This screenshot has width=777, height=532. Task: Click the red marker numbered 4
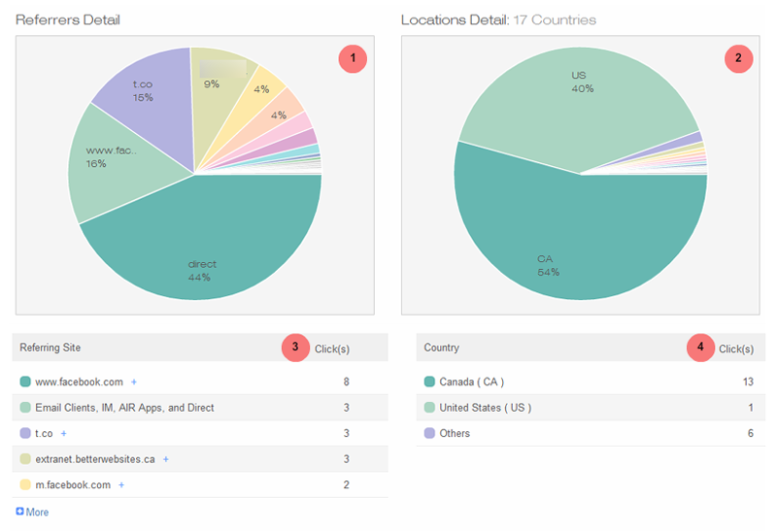click(x=700, y=348)
